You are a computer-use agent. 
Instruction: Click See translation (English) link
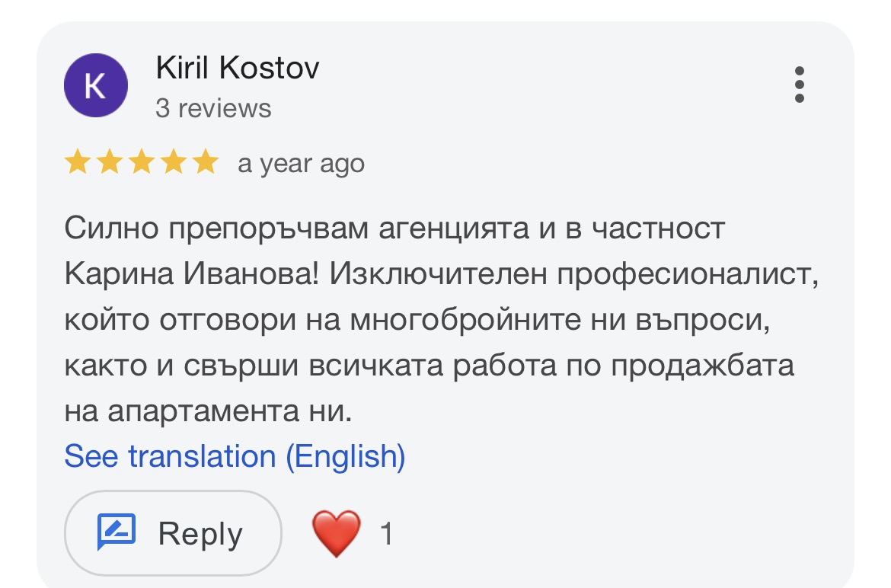click(x=235, y=456)
